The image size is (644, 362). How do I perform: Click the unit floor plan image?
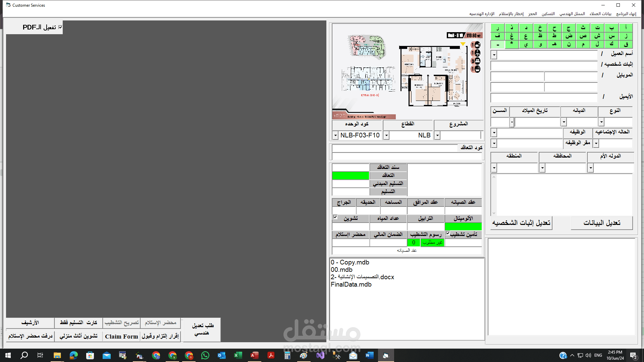408,71
